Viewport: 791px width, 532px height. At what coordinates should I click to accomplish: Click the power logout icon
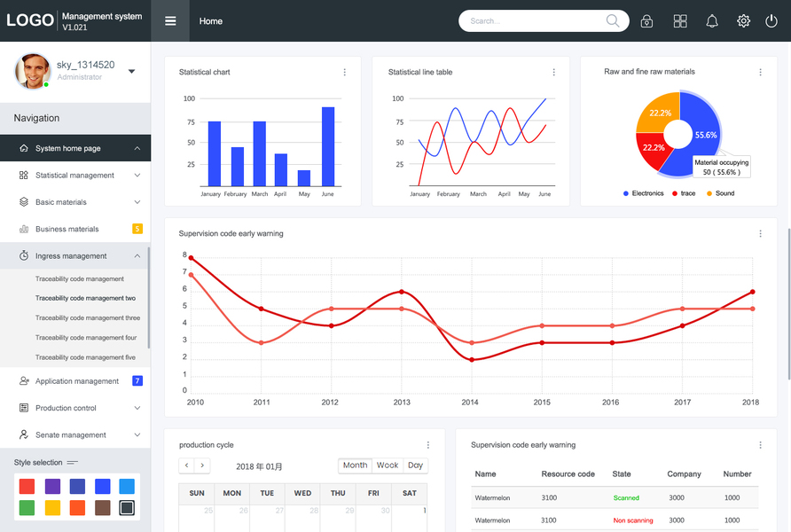click(x=771, y=20)
